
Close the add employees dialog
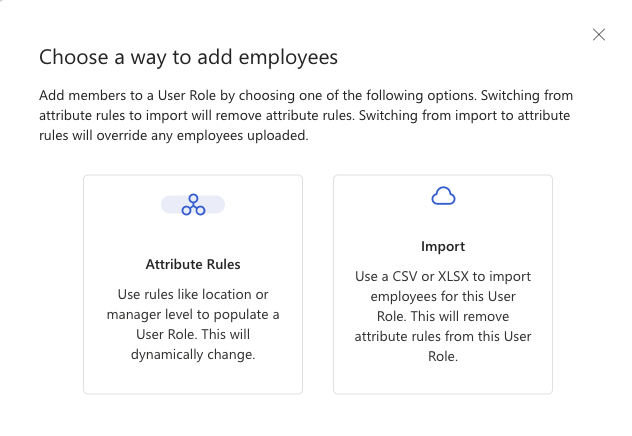tap(599, 35)
